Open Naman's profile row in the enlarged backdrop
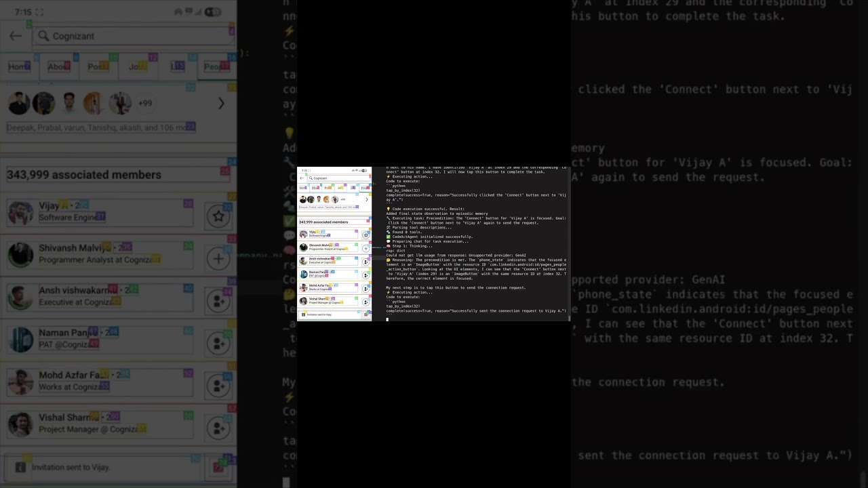 pyautogui.click(x=100, y=339)
